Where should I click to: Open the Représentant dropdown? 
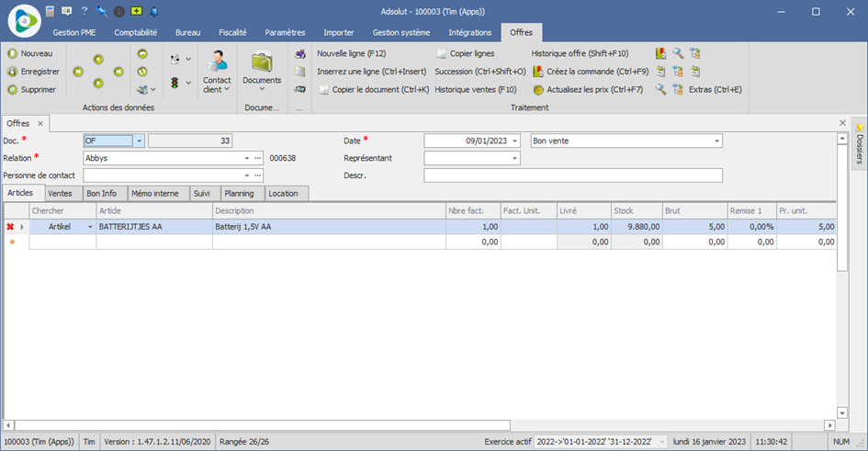pyautogui.click(x=514, y=158)
